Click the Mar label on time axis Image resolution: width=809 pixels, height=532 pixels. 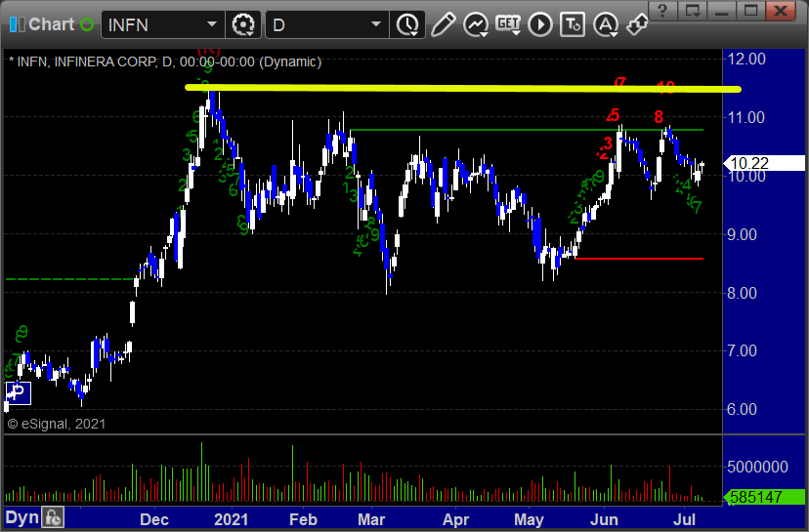371,519
